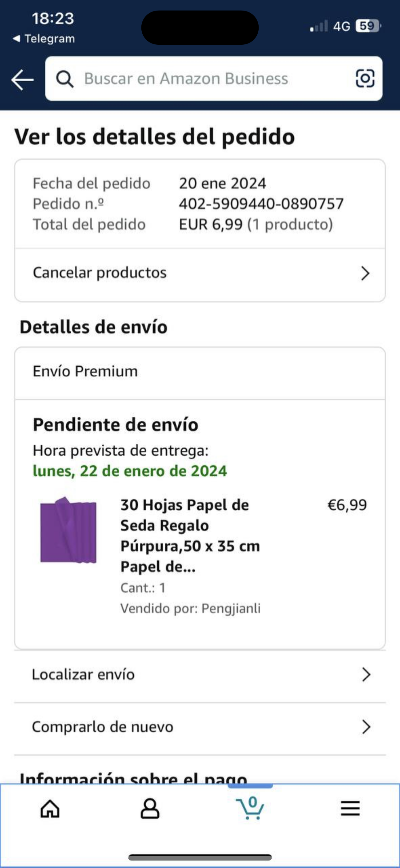Select Localizar envío option
Image resolution: width=400 pixels, height=868 pixels.
coord(83,675)
